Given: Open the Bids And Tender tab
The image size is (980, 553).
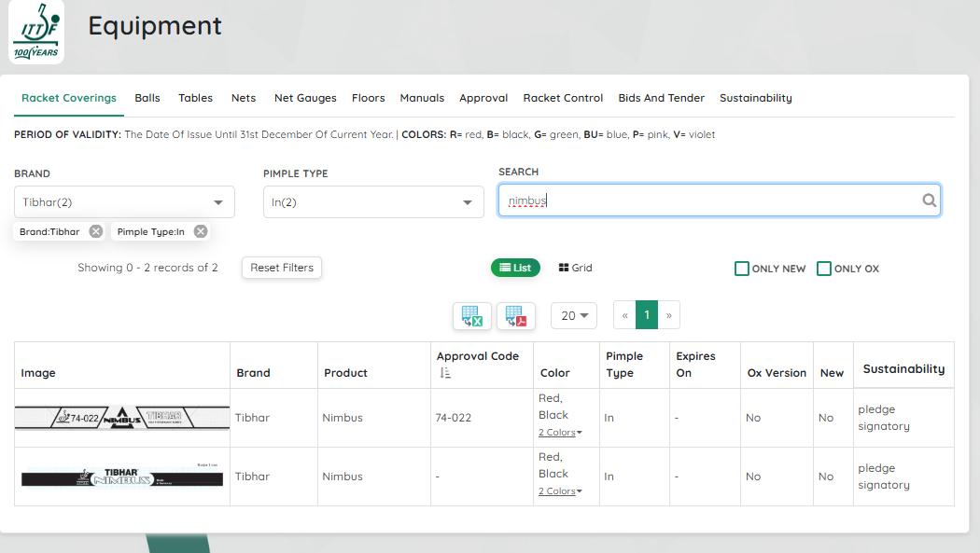Looking at the screenshot, I should tap(661, 98).
